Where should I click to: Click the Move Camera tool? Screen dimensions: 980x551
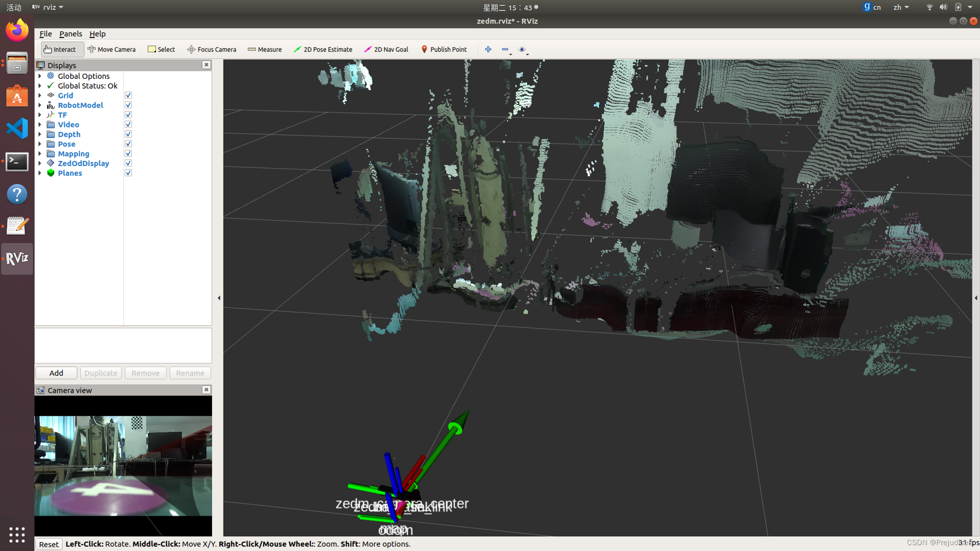coord(111,49)
